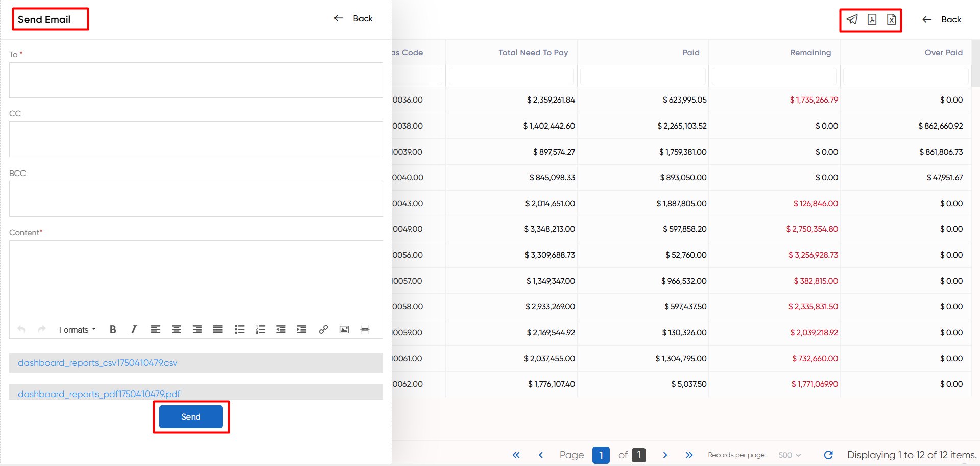980x466 pixels.
Task: Justify text in editor
Action: [218, 329]
